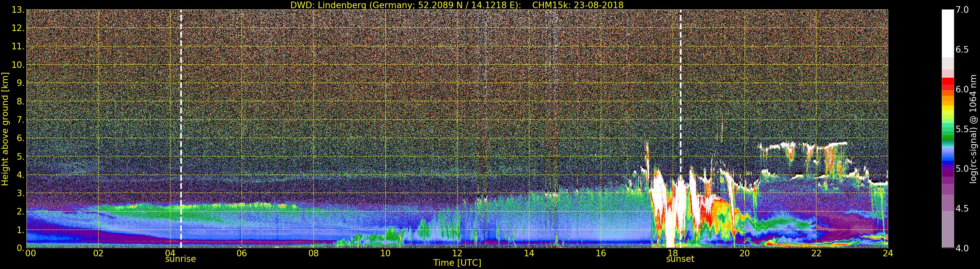Click the "4." height axis tick label
980x269 pixels.
point(20,175)
